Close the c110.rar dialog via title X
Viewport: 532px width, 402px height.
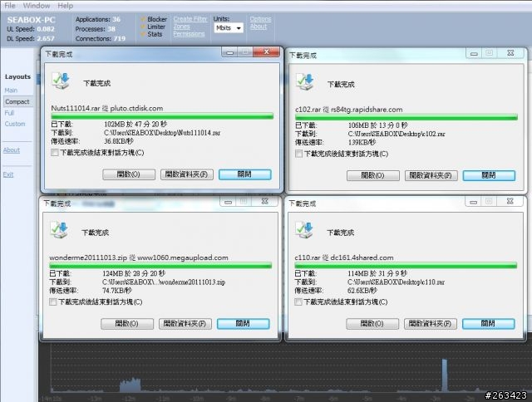[510, 201]
